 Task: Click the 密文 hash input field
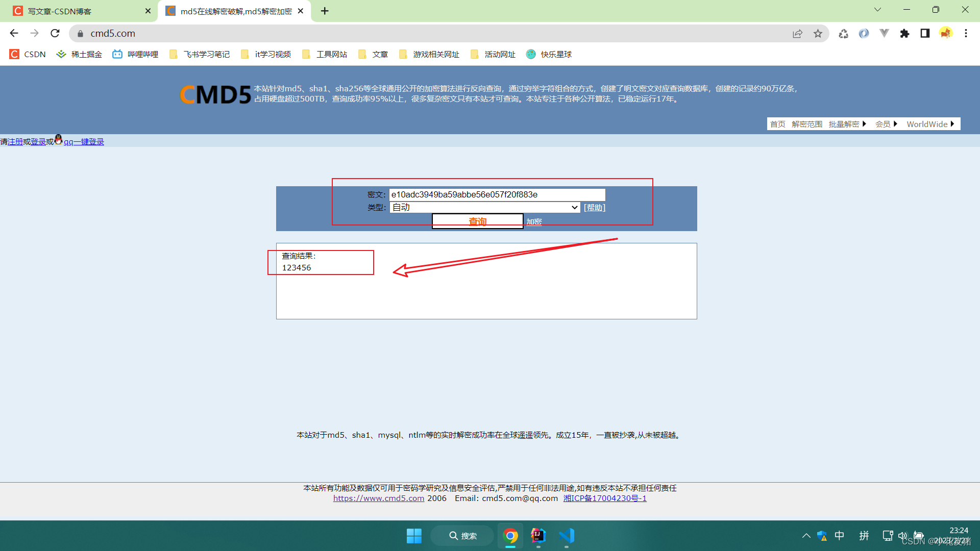coord(497,194)
